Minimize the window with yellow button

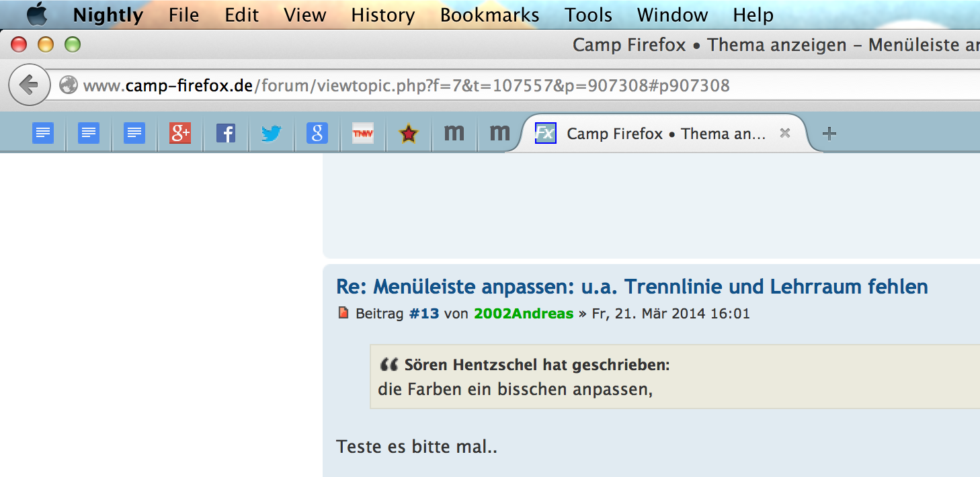tap(45, 45)
